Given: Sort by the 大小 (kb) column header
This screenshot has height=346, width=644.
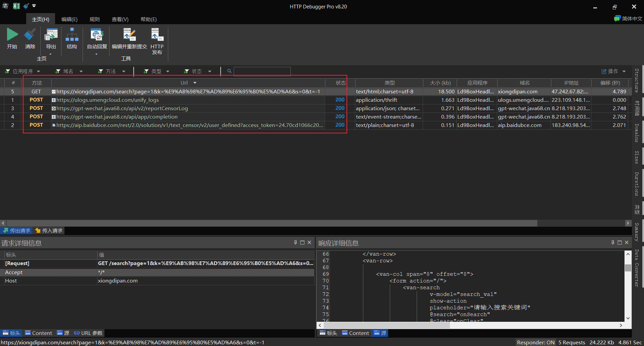Looking at the screenshot, I should 440,83.
